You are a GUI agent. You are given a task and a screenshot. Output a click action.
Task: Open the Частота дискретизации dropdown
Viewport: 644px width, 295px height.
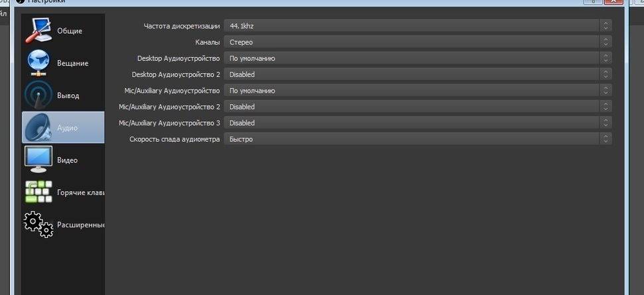click(417, 26)
